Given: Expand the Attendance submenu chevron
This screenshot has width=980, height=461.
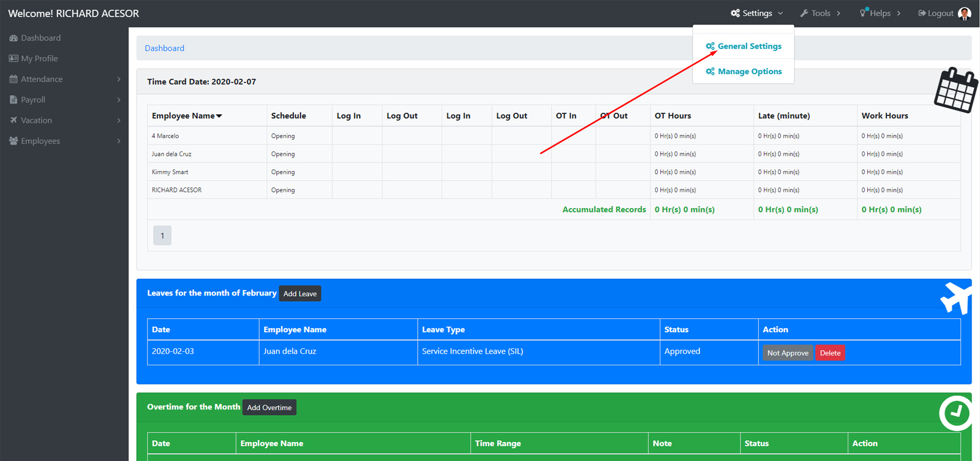Looking at the screenshot, I should 119,79.
